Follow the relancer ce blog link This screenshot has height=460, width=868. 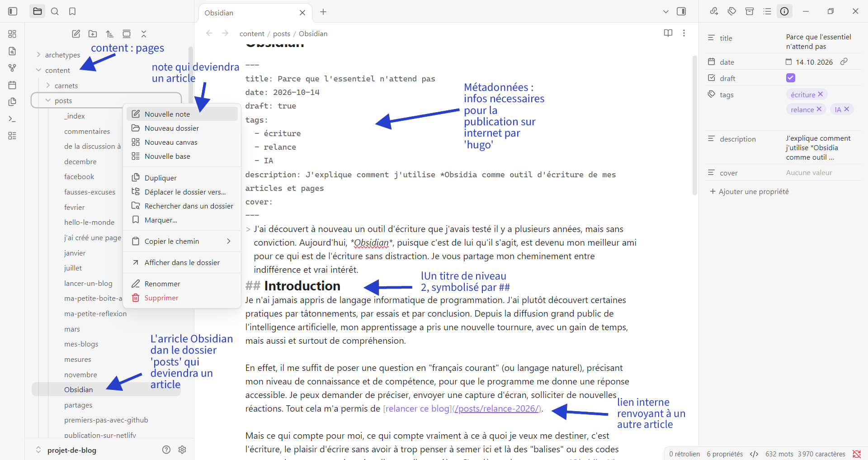417,408
